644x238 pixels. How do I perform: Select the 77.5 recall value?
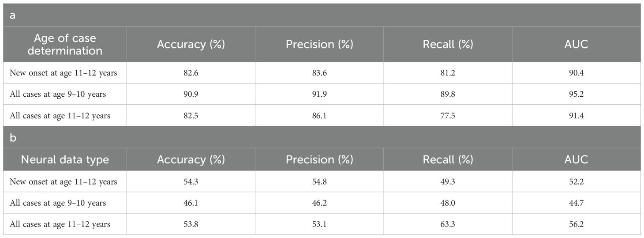tap(448, 116)
